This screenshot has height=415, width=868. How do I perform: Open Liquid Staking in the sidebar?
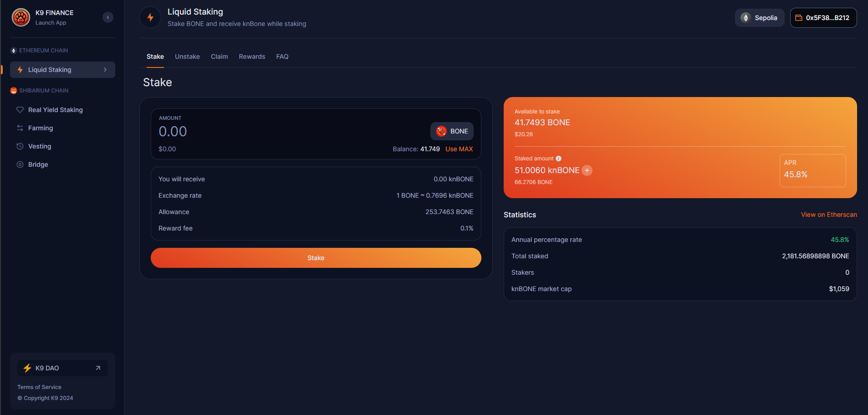point(50,70)
